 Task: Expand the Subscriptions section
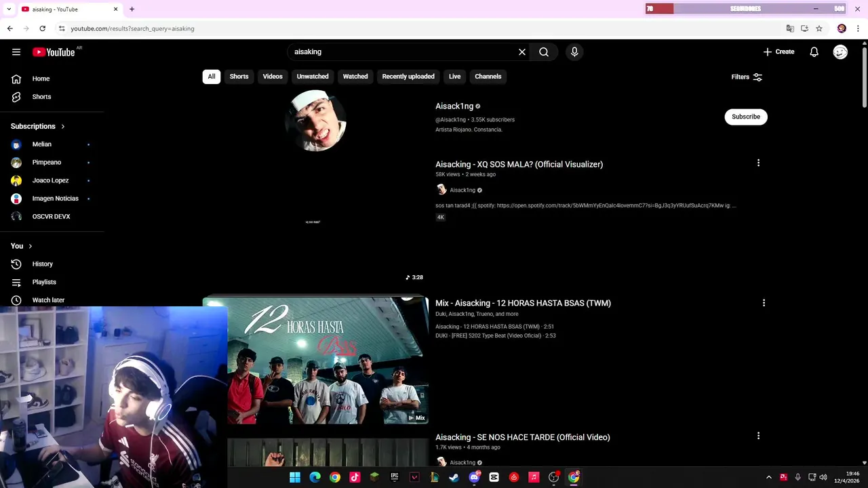(38, 126)
